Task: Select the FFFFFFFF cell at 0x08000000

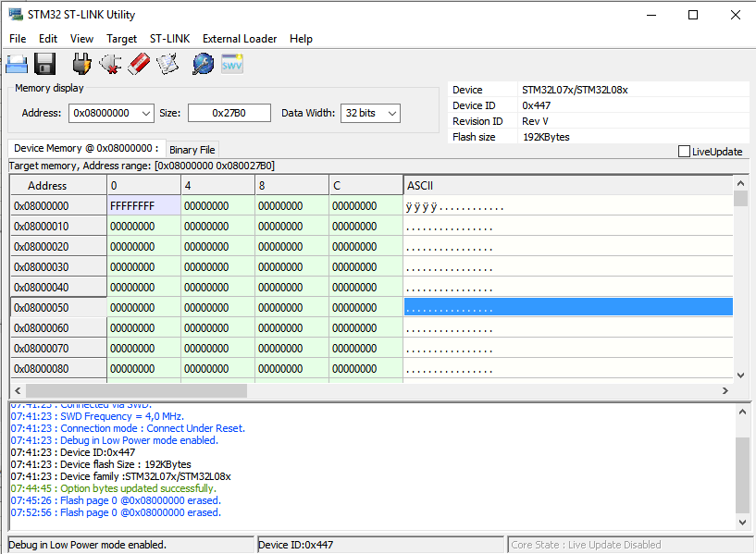Action: [144, 205]
